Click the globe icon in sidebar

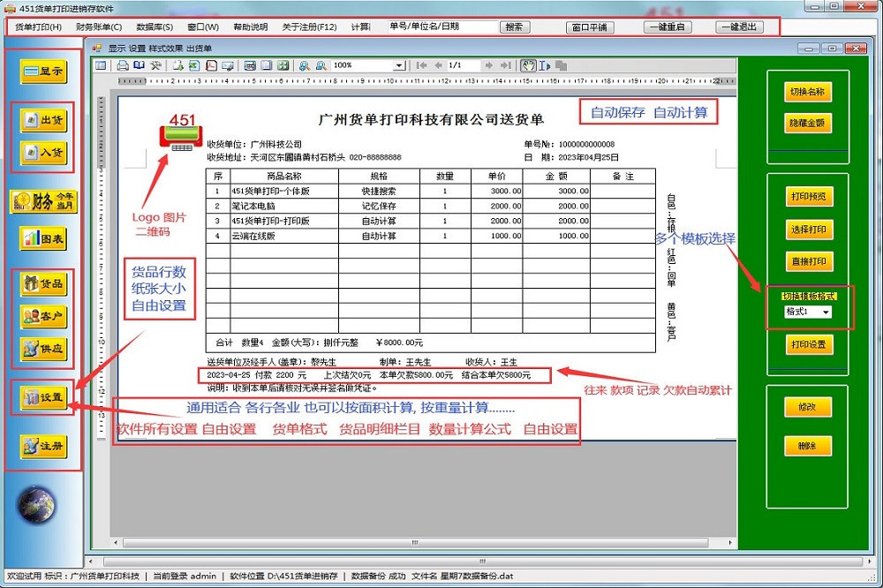tap(36, 505)
